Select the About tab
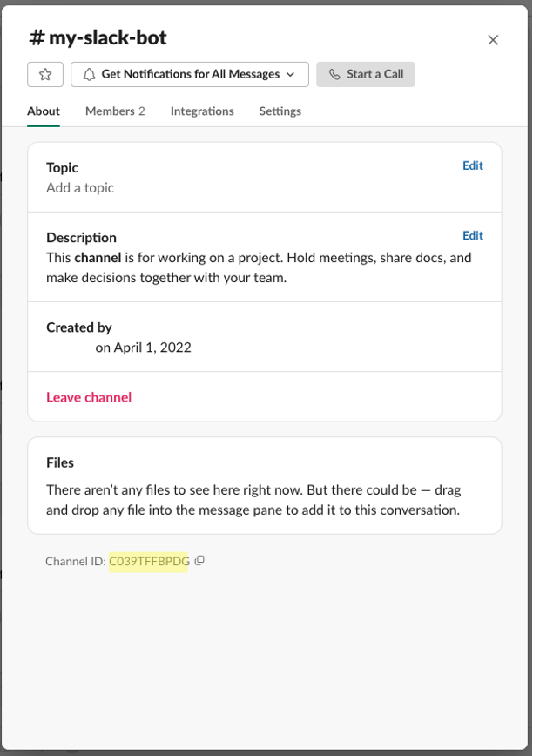The width and height of the screenshot is (533, 756). point(44,111)
